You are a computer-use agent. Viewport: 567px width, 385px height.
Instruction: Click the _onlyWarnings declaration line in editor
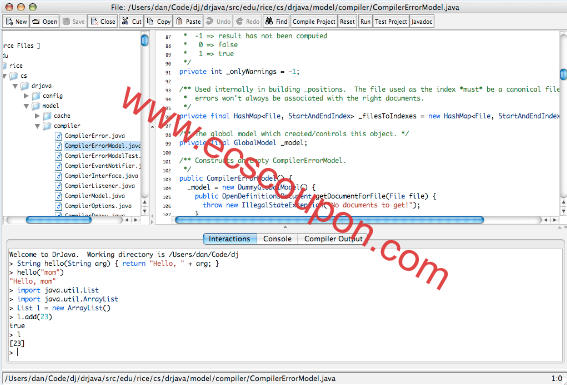239,72
